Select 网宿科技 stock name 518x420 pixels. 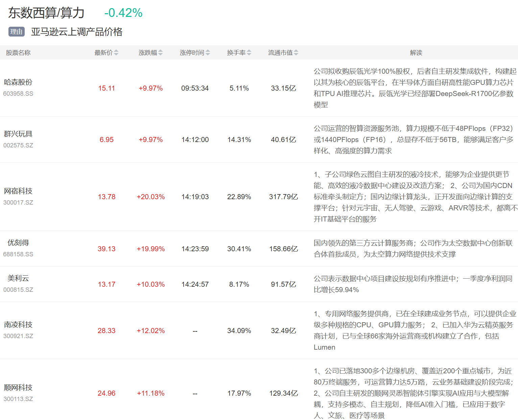[18, 191]
